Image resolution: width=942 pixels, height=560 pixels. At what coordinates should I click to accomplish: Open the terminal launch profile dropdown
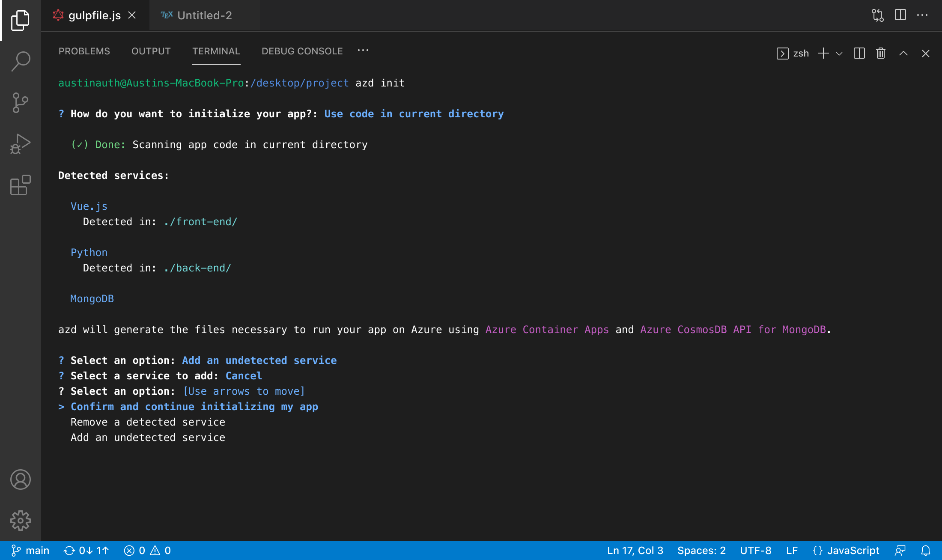[839, 53]
